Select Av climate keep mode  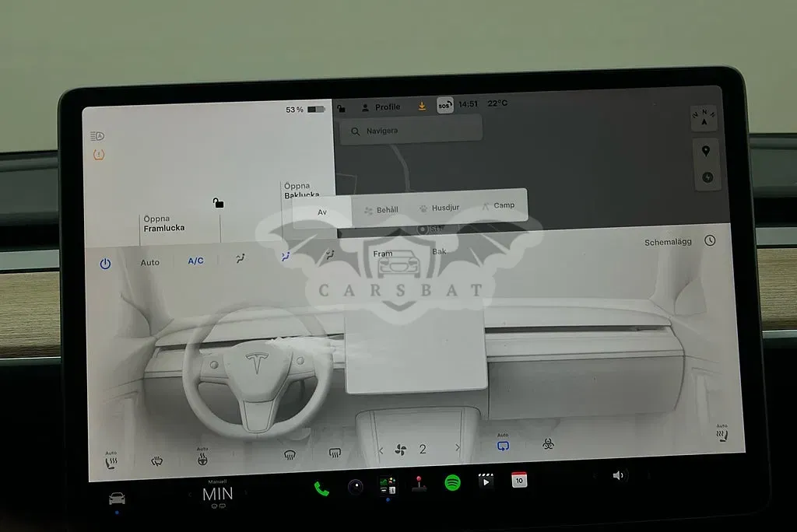coord(321,212)
